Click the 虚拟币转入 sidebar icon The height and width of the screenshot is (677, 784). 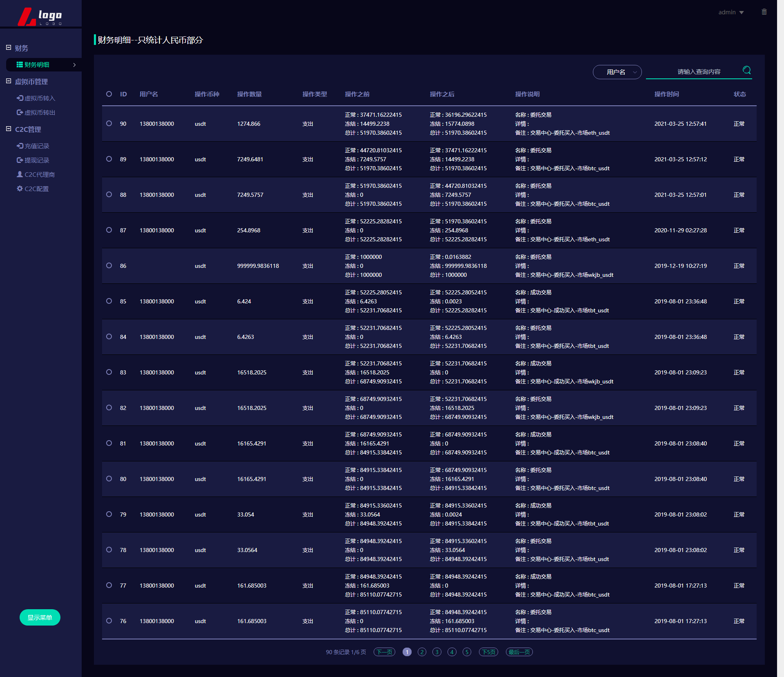(x=20, y=98)
